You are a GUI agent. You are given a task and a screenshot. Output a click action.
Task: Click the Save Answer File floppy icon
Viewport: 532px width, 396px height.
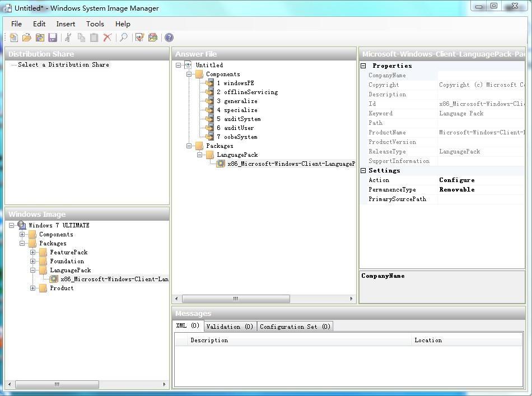pos(53,38)
